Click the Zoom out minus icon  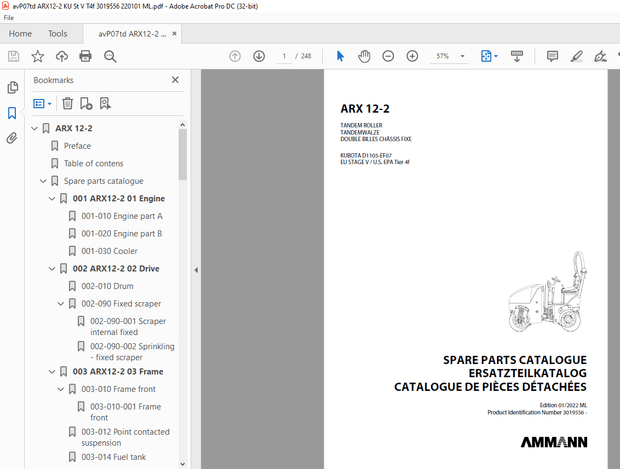point(388,56)
